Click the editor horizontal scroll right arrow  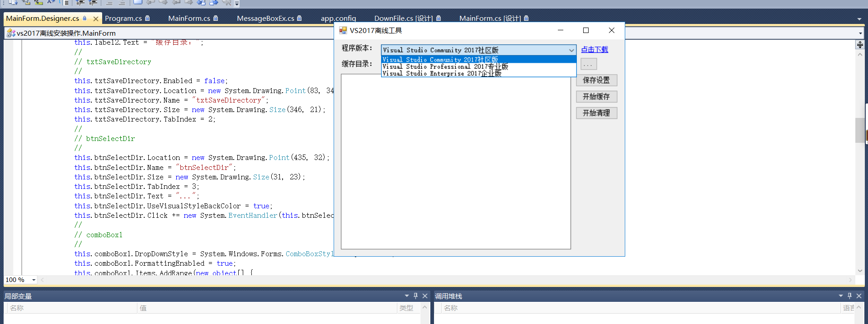click(850, 280)
